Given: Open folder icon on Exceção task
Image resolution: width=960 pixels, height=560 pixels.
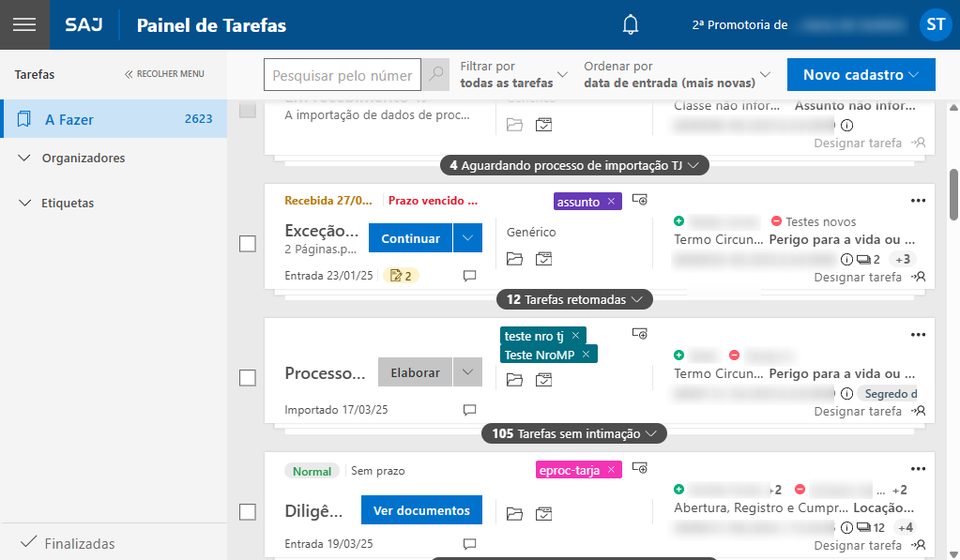Looking at the screenshot, I should [x=514, y=258].
